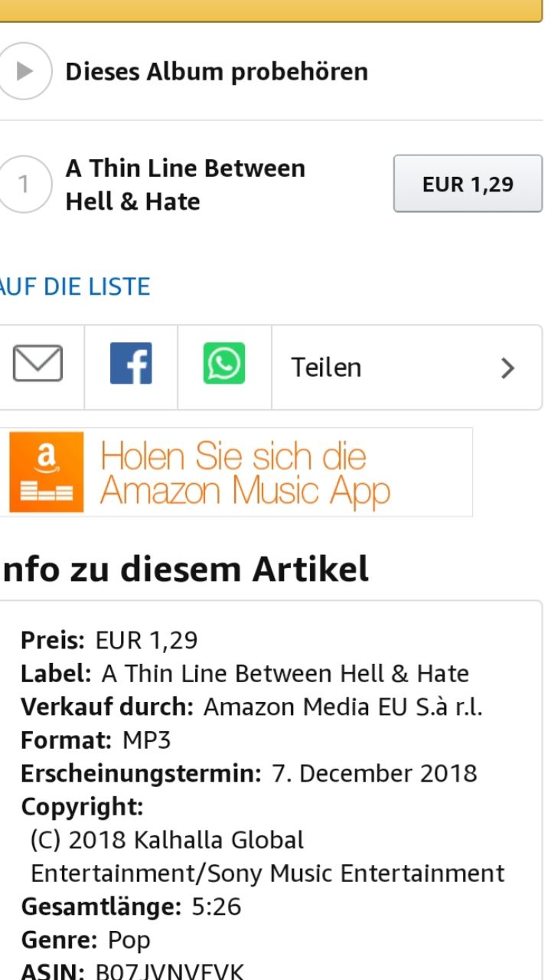Tap Amazon Media EU S.à r.l. seller text
Image resolution: width=551 pixels, height=980 pixels.
[x=343, y=707]
